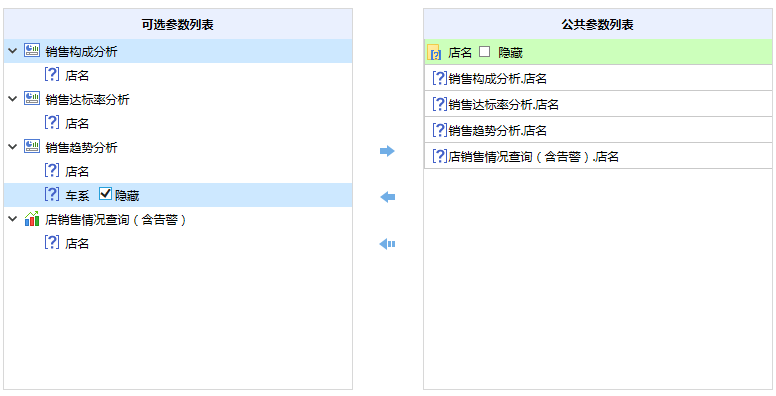Click the remove-all double left arrow
The image size is (776, 396).
(387, 244)
